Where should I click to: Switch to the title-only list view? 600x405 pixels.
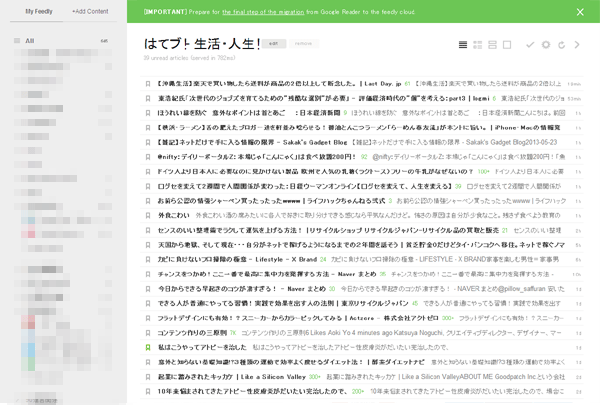(x=463, y=45)
